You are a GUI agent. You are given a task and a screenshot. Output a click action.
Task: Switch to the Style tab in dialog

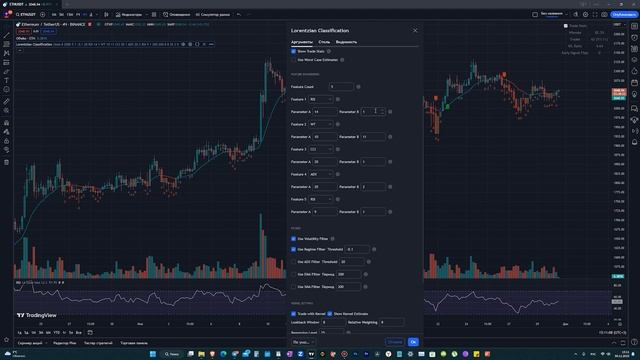324,42
